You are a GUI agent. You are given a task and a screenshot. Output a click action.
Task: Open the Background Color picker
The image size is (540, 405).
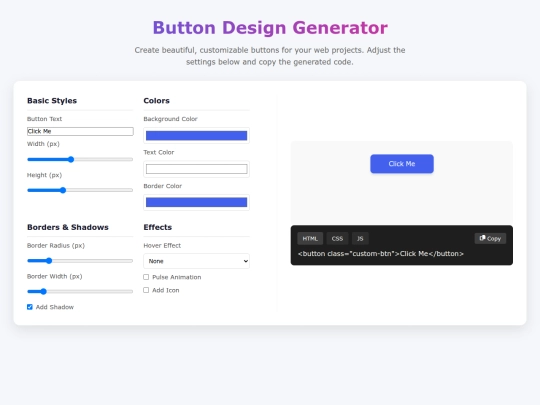[x=196, y=136]
